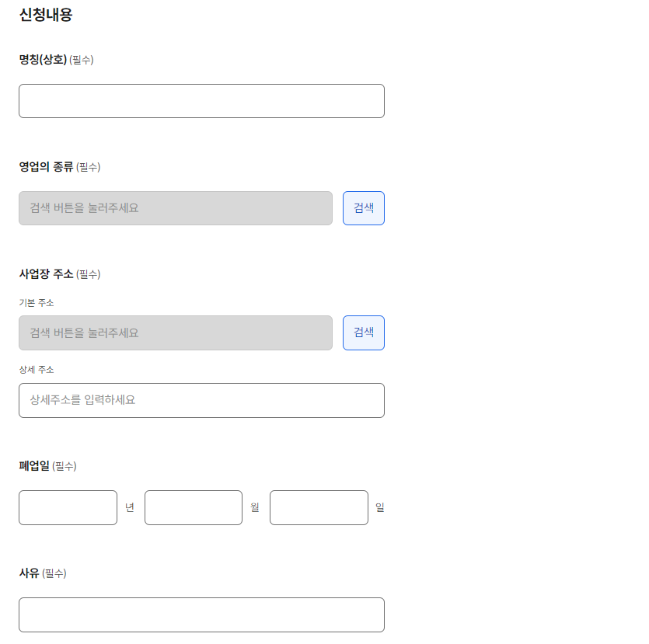Image resolution: width=649 pixels, height=644 pixels.
Task: Click the 사업장 주소 field label
Action: [x=46, y=273]
